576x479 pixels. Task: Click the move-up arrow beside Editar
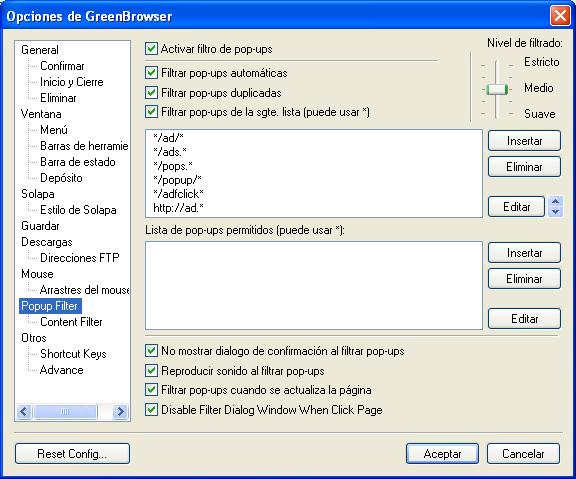(x=555, y=201)
